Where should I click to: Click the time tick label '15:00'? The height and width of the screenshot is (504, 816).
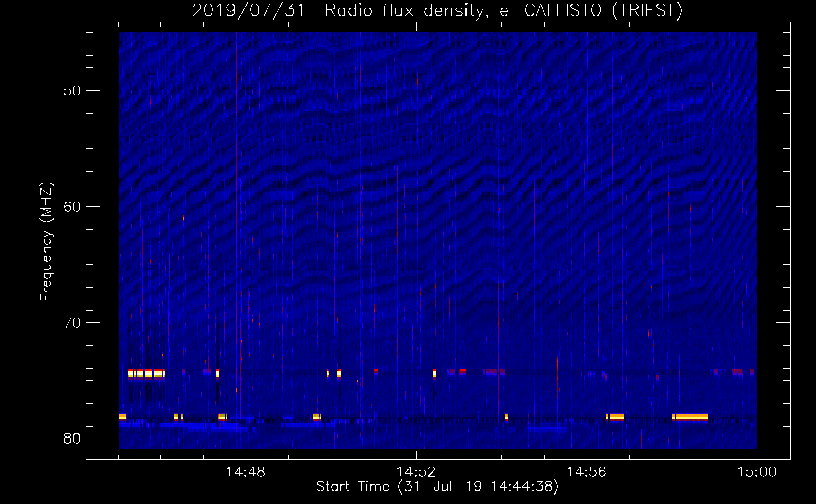point(757,472)
